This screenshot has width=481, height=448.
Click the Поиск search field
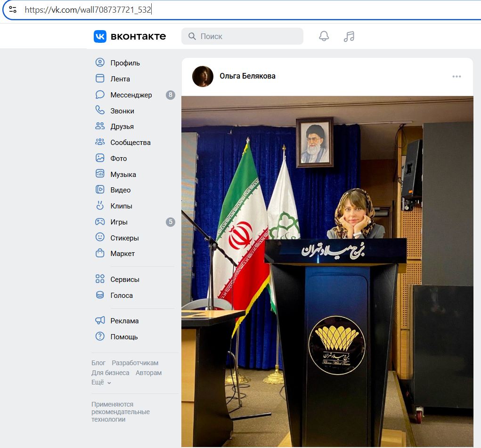coord(242,36)
